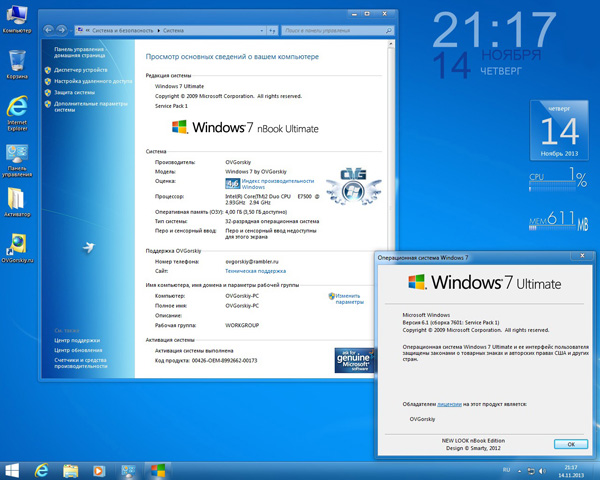
Task: Click the scrollbar up arrow in System window
Action: tap(391, 44)
